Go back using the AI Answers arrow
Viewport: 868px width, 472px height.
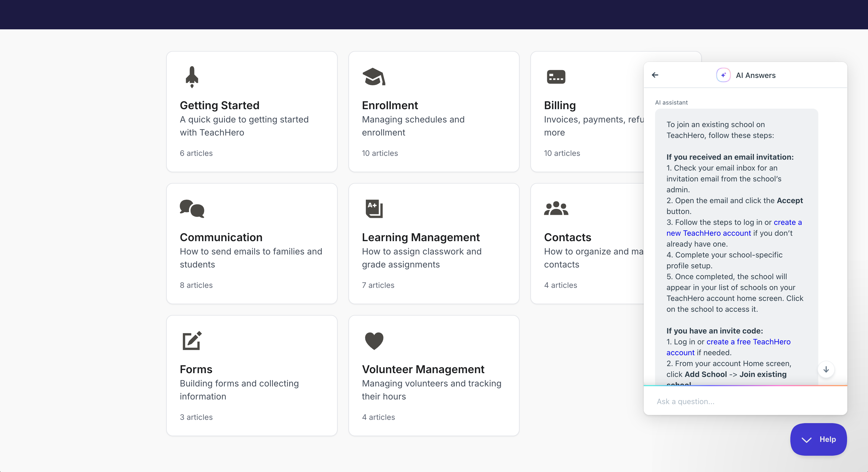pos(655,75)
